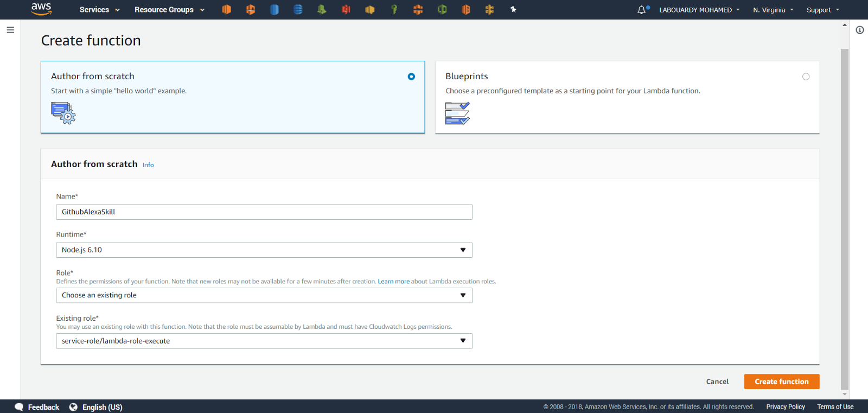Click the 'Existing role*' field label

point(78,318)
